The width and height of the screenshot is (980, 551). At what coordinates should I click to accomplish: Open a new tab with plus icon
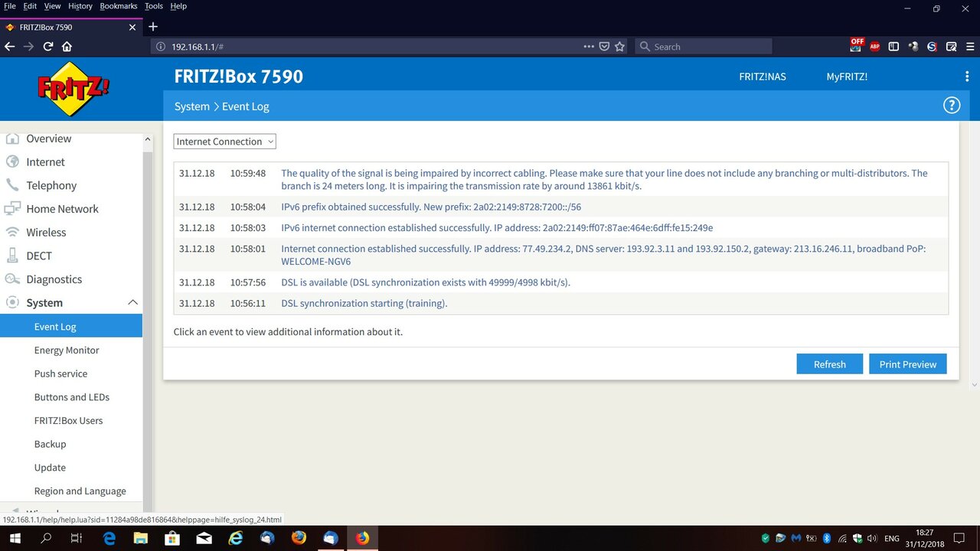click(153, 27)
